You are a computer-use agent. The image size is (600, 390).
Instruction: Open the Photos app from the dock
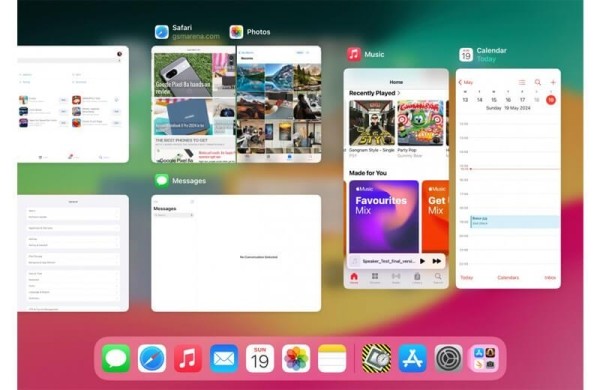[x=296, y=359]
